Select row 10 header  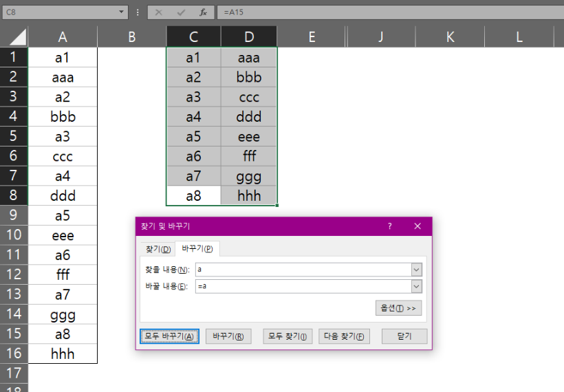click(14, 235)
